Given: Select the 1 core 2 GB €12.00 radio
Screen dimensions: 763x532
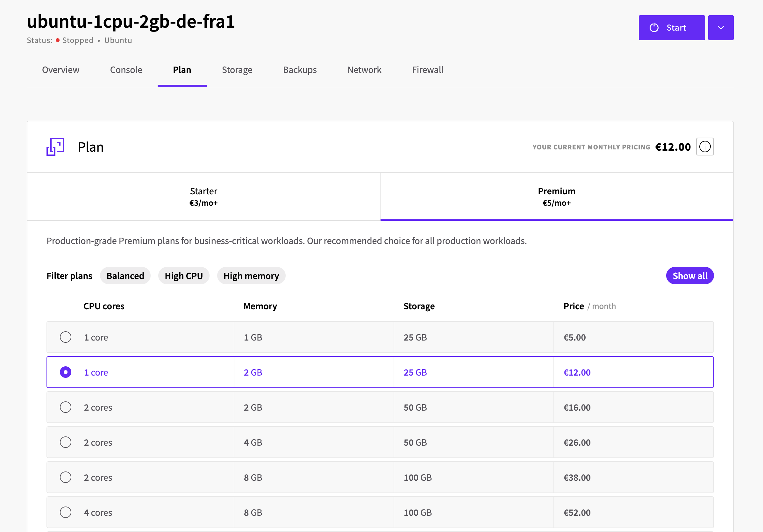Looking at the screenshot, I should [x=66, y=372].
